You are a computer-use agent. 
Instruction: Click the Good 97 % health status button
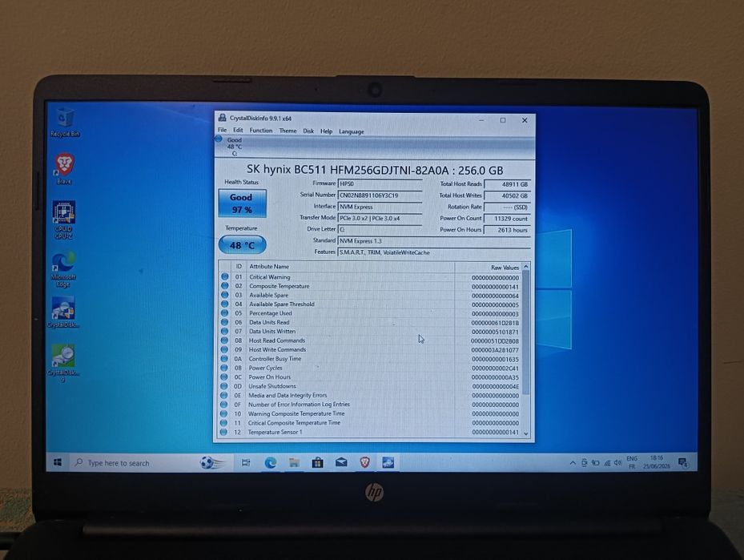click(x=242, y=203)
